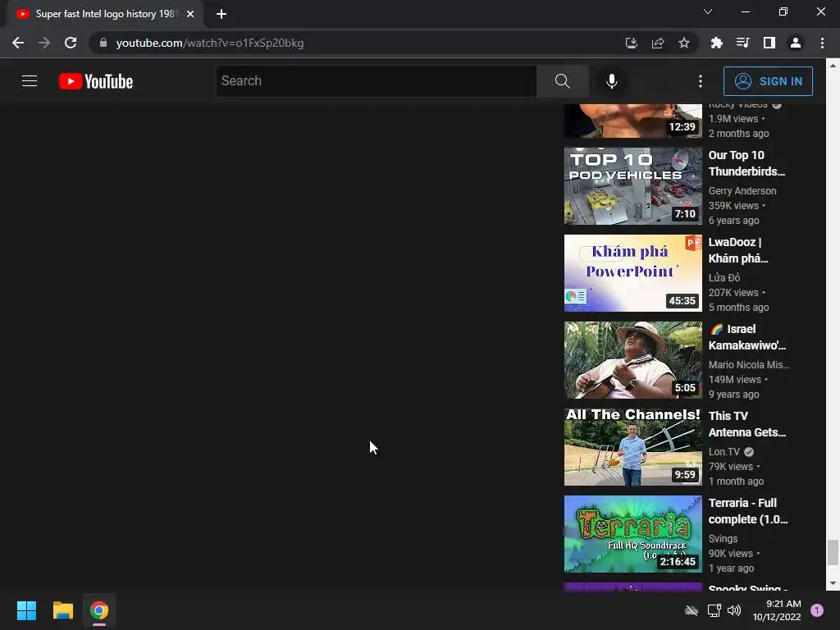Install app icon in address bar
This screenshot has height=630, width=840.
click(631, 43)
